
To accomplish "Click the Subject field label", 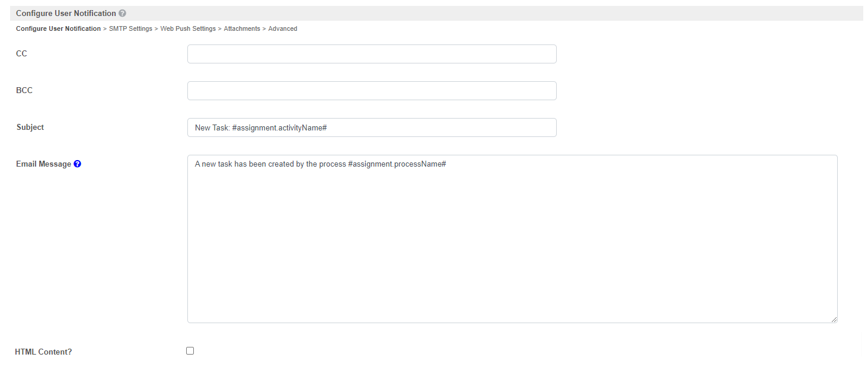I will pos(30,127).
